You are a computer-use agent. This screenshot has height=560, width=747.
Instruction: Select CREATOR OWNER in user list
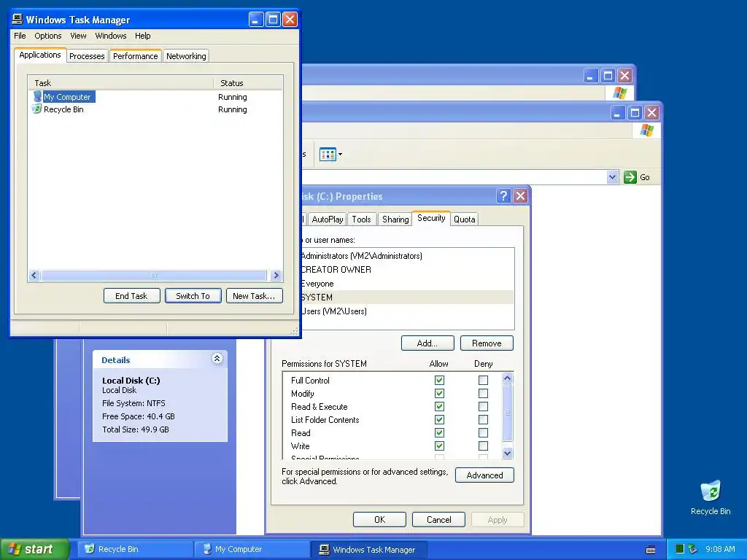pos(407,270)
